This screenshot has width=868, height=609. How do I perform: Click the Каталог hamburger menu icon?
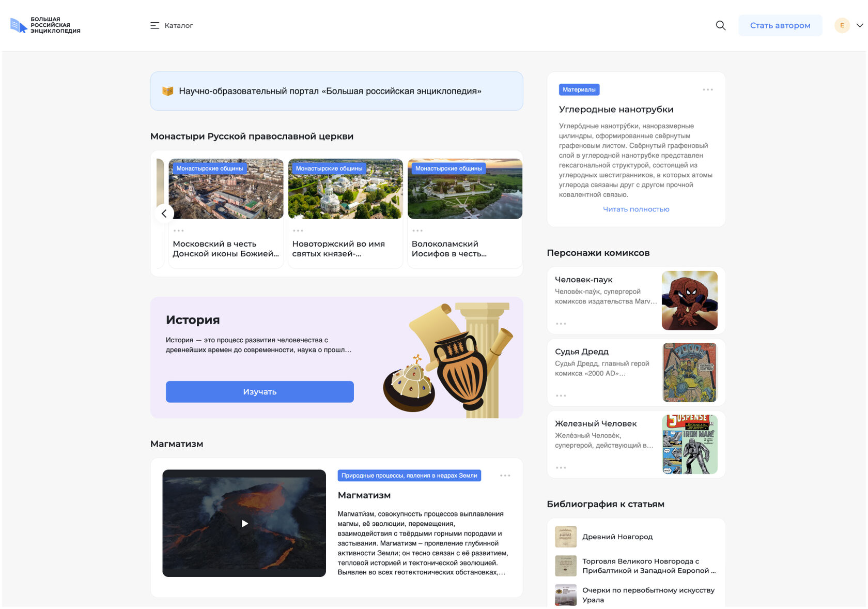(x=154, y=25)
